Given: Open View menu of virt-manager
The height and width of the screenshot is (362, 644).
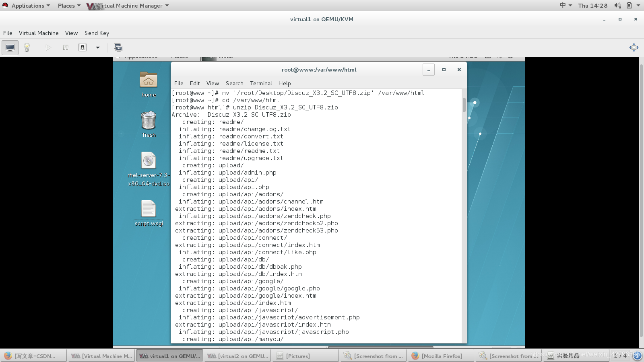Looking at the screenshot, I should click(71, 33).
